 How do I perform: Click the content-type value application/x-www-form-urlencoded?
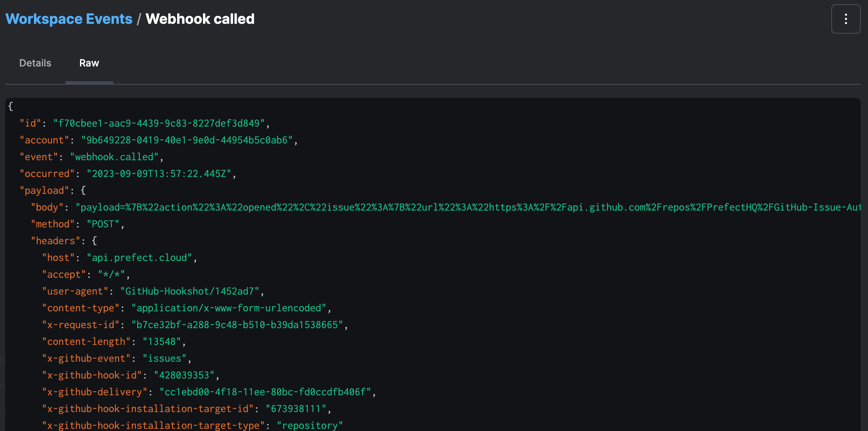click(229, 308)
